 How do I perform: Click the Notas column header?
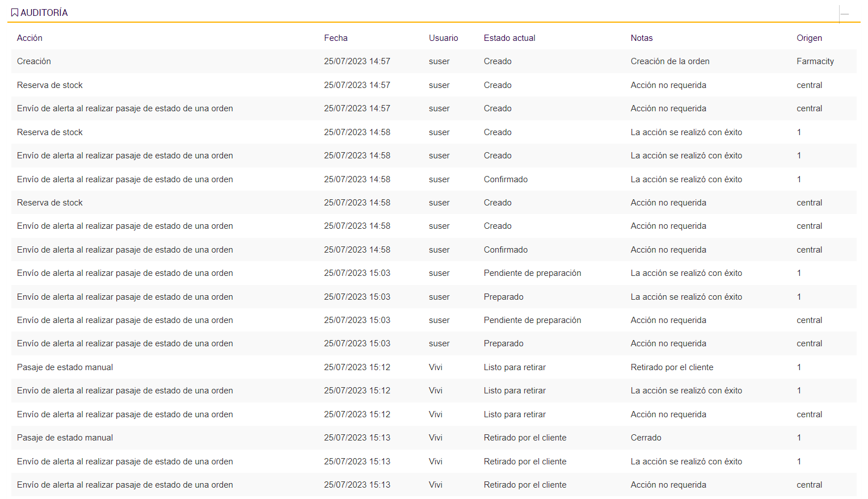point(642,38)
